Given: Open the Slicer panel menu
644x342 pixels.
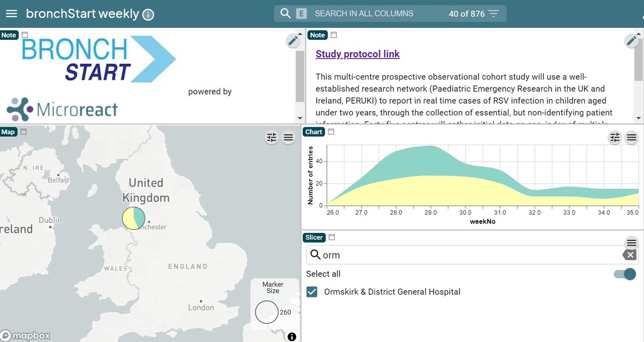Looking at the screenshot, I should tap(632, 243).
